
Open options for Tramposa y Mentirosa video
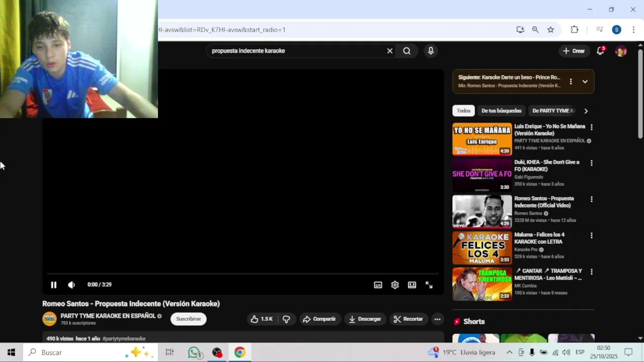pyautogui.click(x=591, y=272)
